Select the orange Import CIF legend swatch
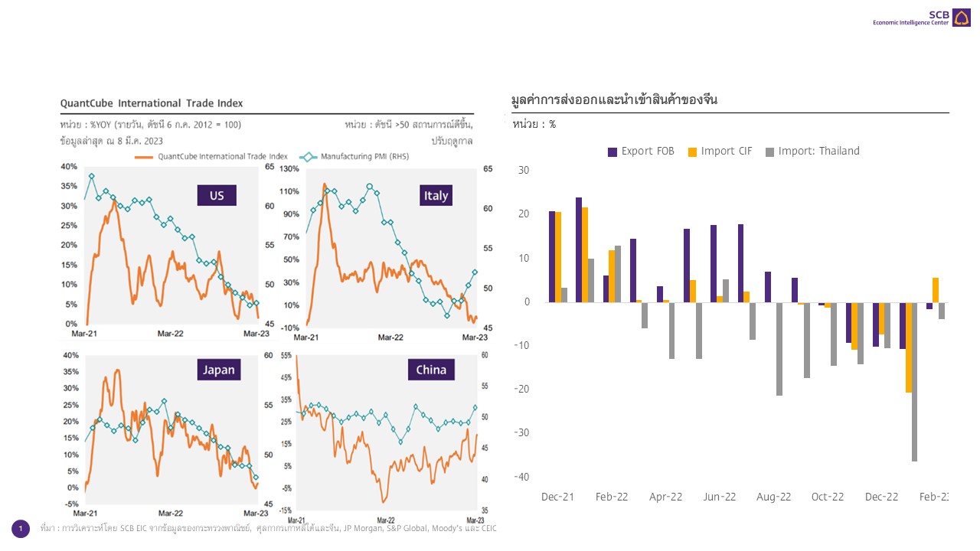This screenshot has width=980, height=551. coord(694,152)
